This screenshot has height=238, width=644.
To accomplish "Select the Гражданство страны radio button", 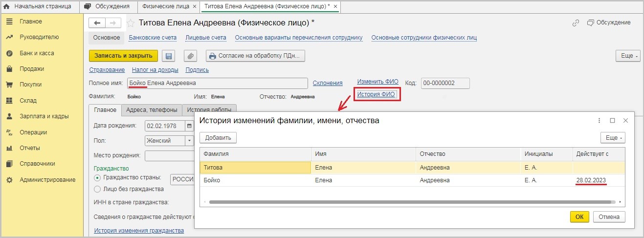I will pos(97,178).
